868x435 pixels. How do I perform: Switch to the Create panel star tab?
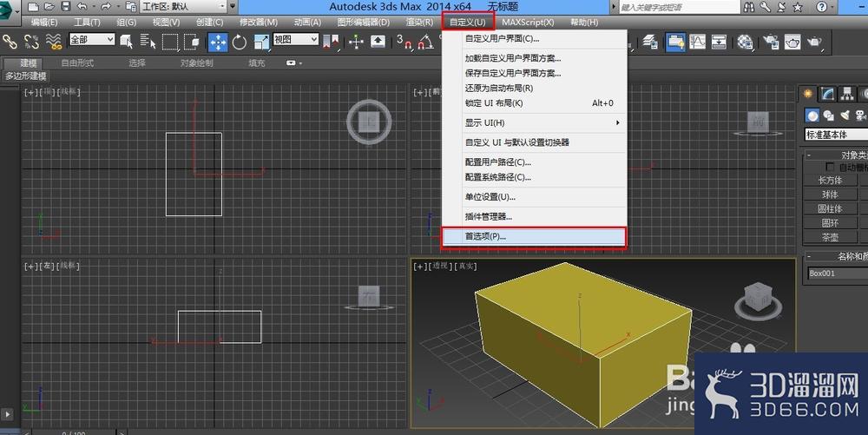pyautogui.click(x=807, y=94)
